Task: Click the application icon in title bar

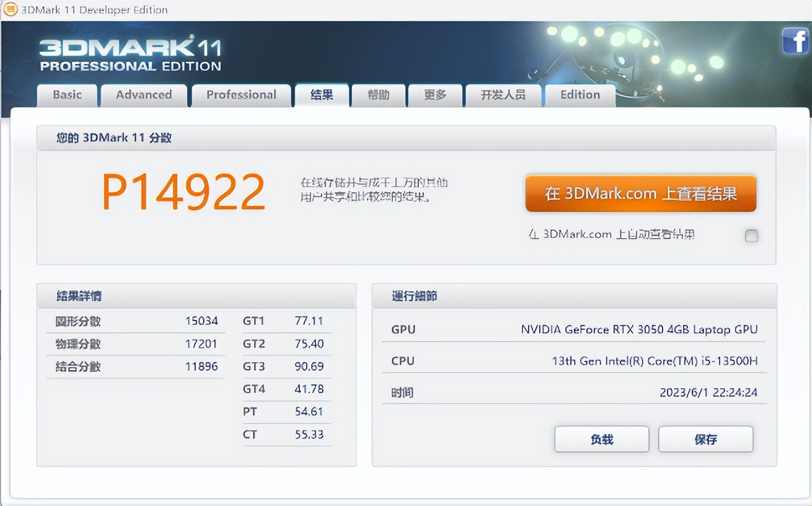Action: (x=9, y=9)
